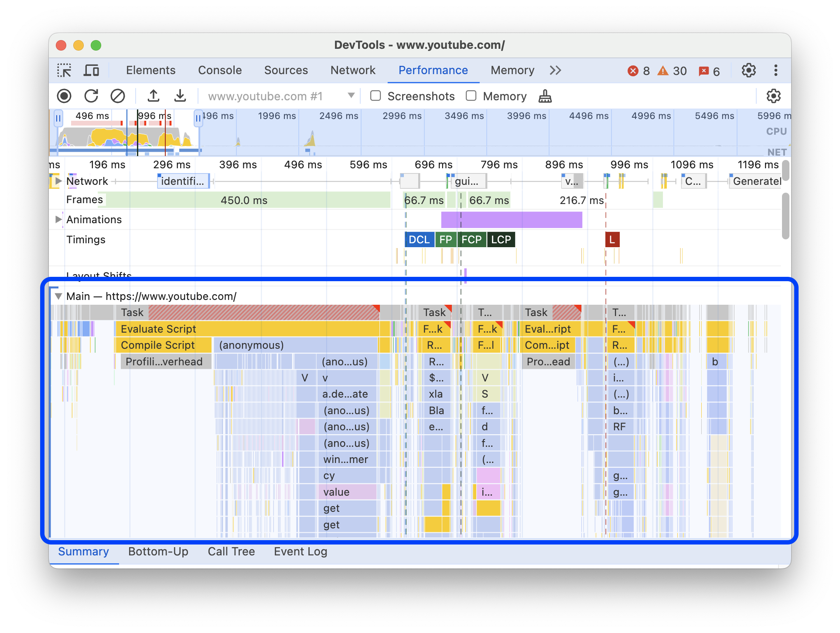Click the reload and profile icon
Viewport: 840px width, 633px height.
pyautogui.click(x=91, y=96)
